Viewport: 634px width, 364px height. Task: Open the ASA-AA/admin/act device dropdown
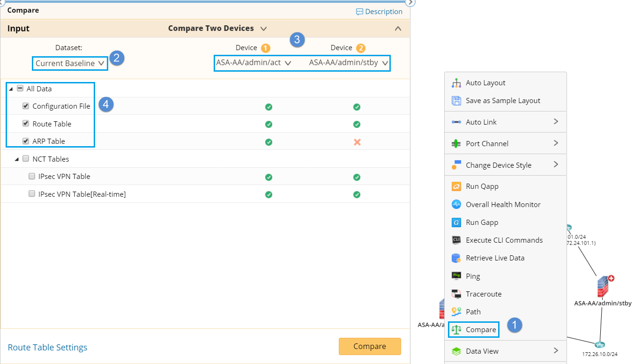click(x=254, y=62)
